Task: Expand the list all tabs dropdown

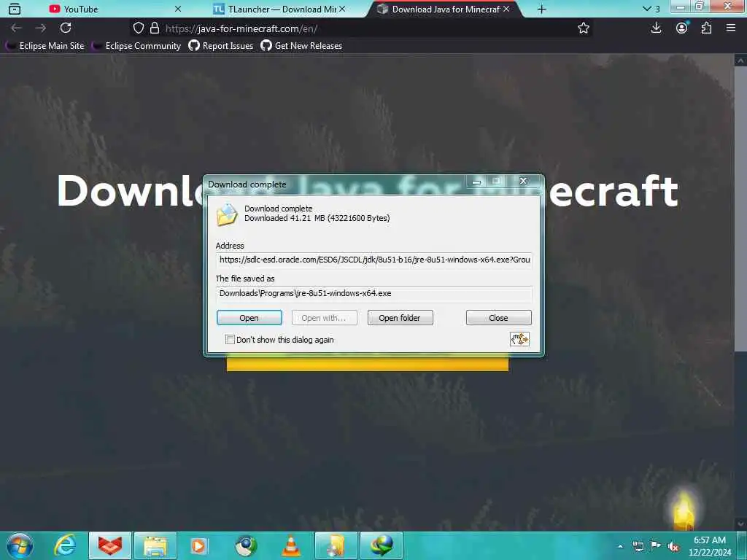Action: (651, 9)
